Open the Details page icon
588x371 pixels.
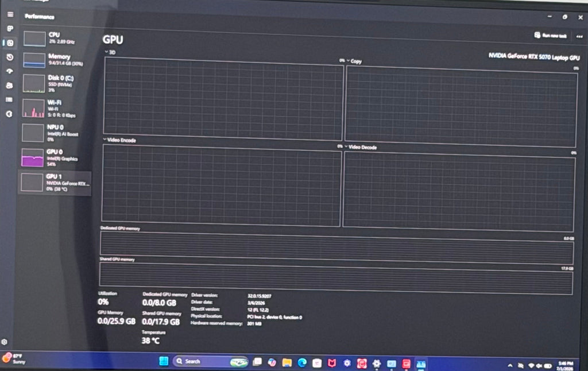pyautogui.click(x=9, y=100)
